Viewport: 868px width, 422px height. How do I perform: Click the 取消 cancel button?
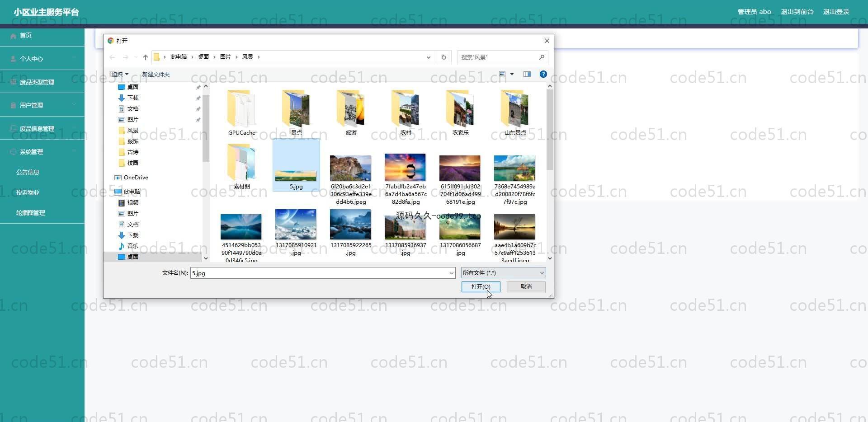click(526, 287)
